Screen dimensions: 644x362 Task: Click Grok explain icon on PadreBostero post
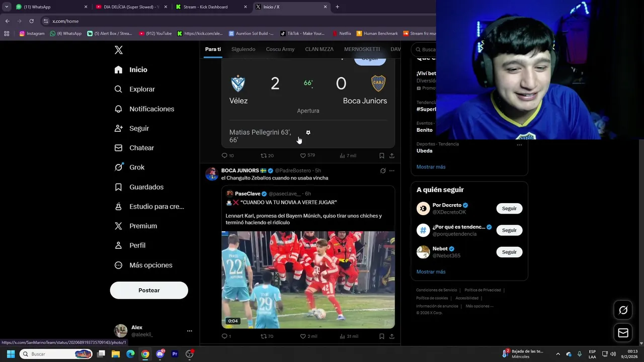(383, 170)
